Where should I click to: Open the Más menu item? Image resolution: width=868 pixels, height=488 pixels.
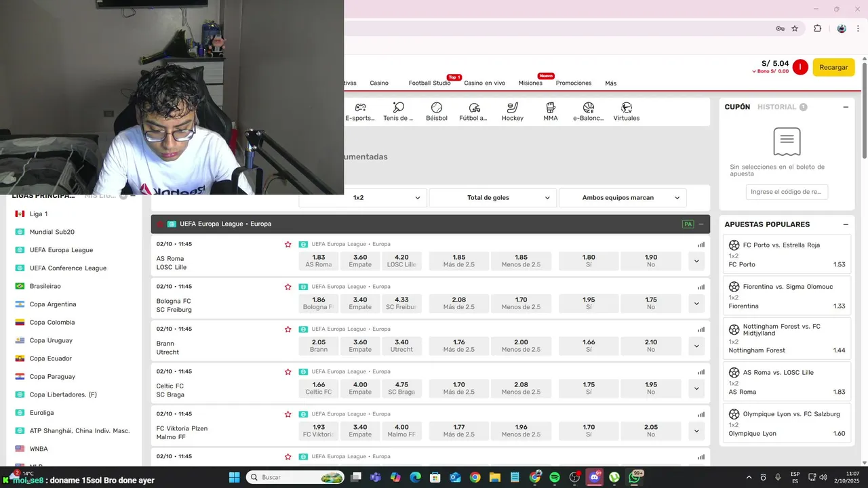click(611, 83)
